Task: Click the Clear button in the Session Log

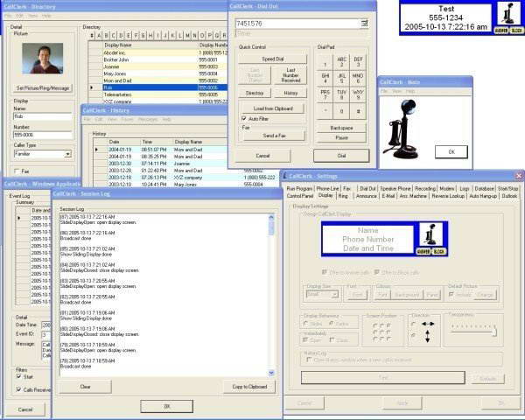Action: (x=85, y=387)
